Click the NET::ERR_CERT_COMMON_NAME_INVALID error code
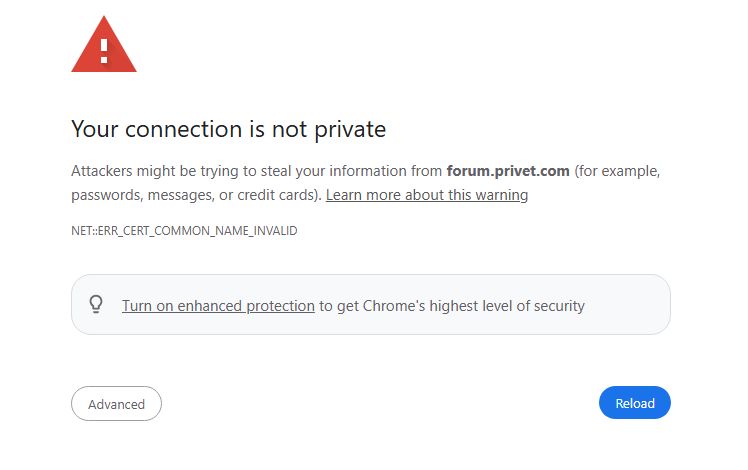The height and width of the screenshot is (470, 748). [x=184, y=230]
